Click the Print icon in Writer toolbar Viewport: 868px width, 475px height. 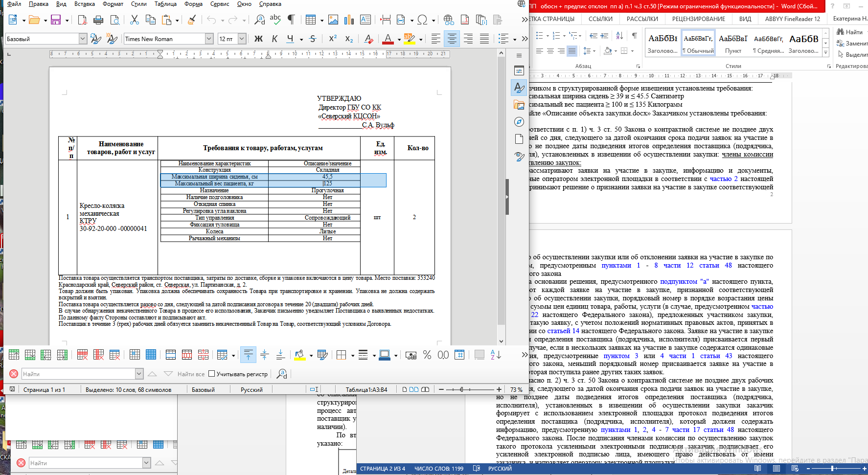click(x=98, y=20)
